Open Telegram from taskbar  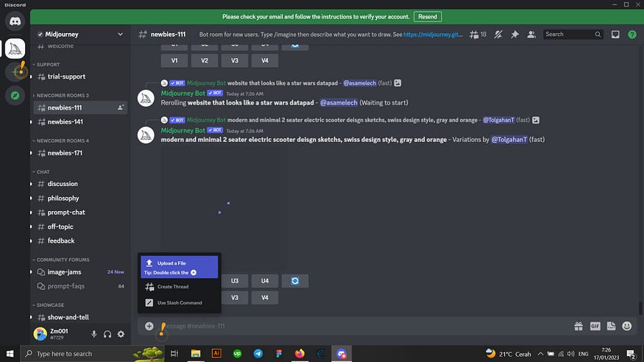[x=258, y=353]
